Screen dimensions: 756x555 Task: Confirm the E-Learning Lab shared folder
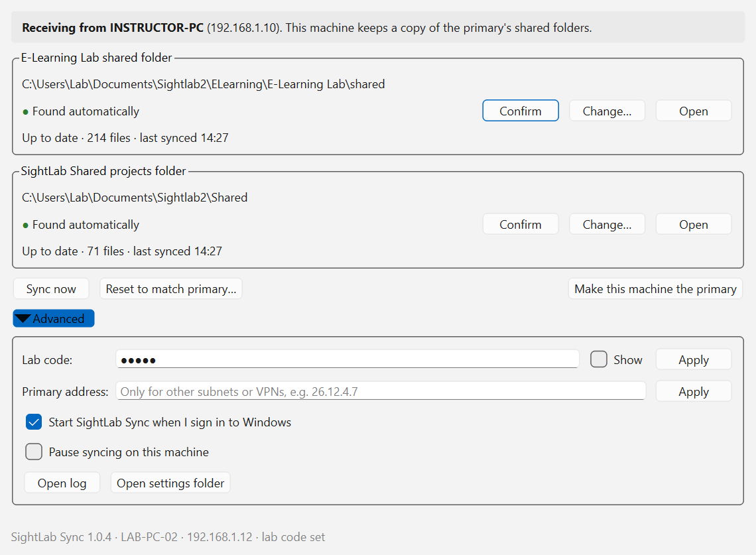pyautogui.click(x=520, y=111)
